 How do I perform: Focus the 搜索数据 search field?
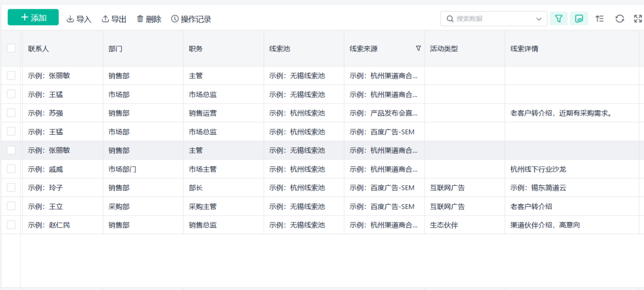click(x=494, y=19)
